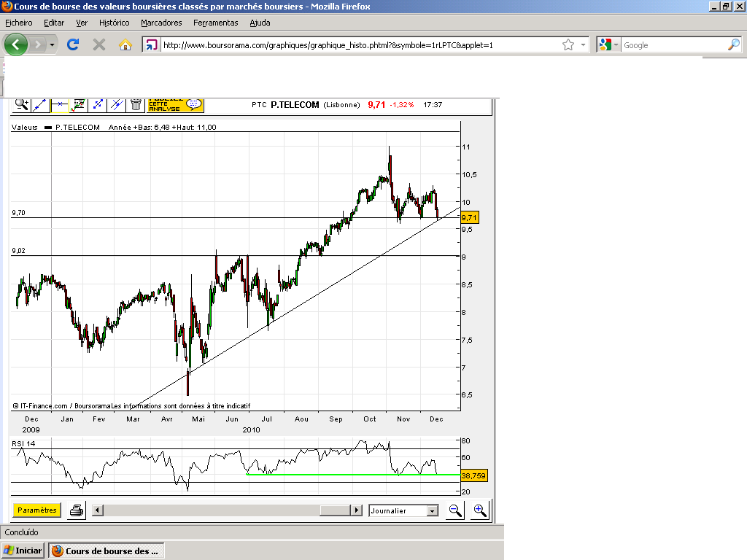Go back with the Firefox back button

16,44
